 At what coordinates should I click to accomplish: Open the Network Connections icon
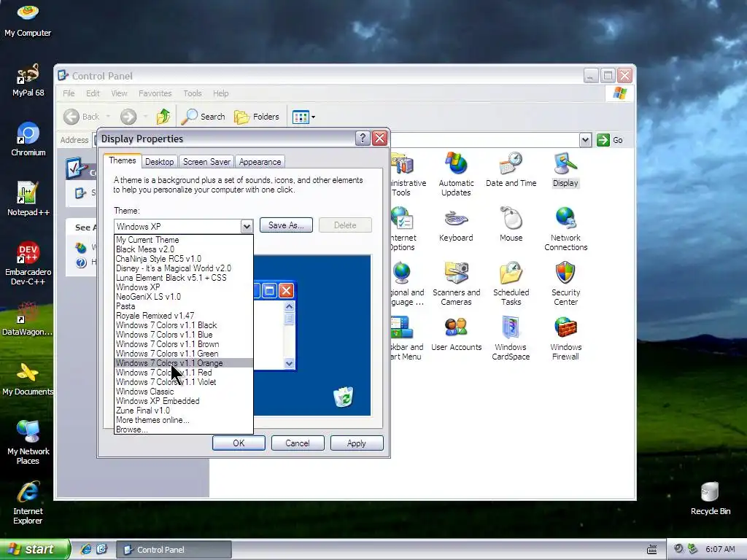click(565, 229)
